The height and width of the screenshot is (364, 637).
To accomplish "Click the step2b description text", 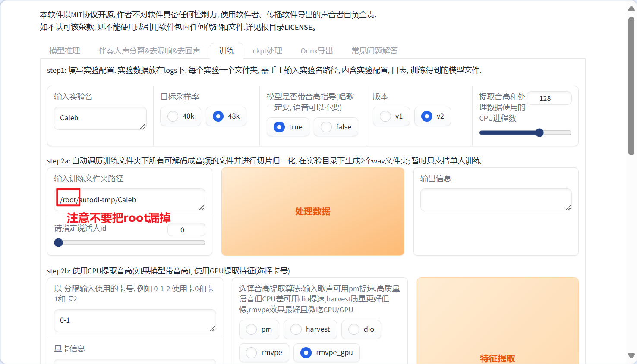I will tap(168, 271).
